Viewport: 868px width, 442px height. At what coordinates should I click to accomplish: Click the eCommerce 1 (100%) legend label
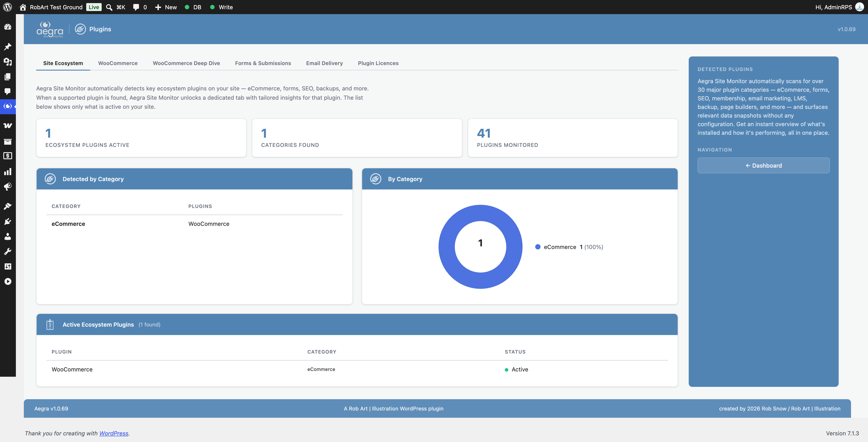pyautogui.click(x=574, y=247)
